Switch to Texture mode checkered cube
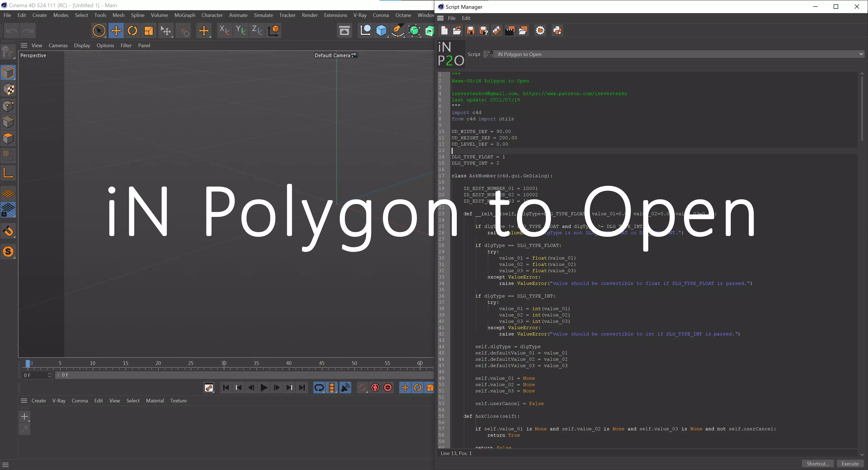 coord(8,89)
